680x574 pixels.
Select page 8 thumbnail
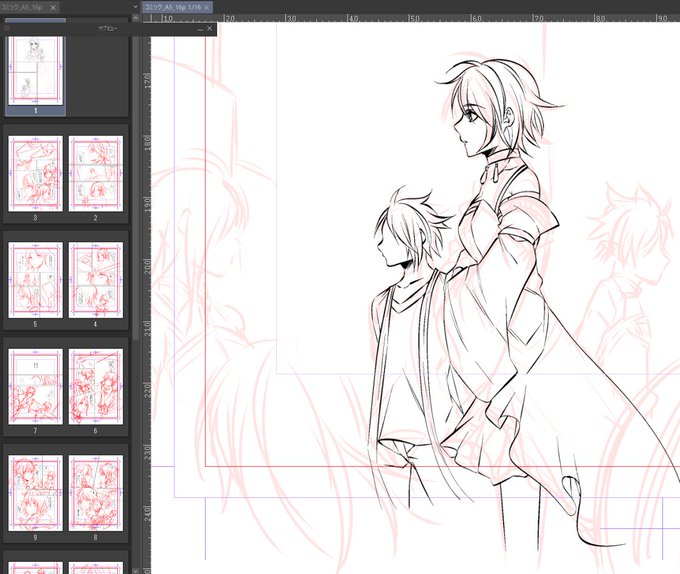(x=96, y=493)
